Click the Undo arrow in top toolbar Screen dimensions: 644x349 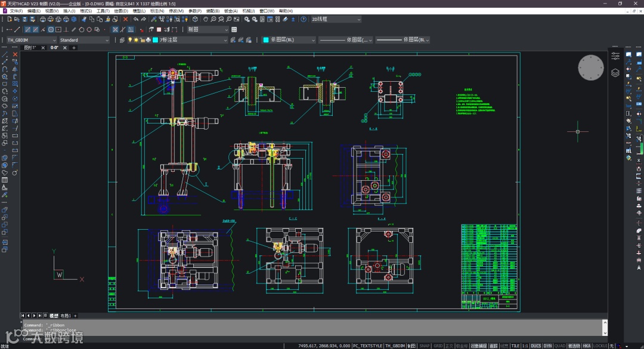pyautogui.click(x=136, y=19)
